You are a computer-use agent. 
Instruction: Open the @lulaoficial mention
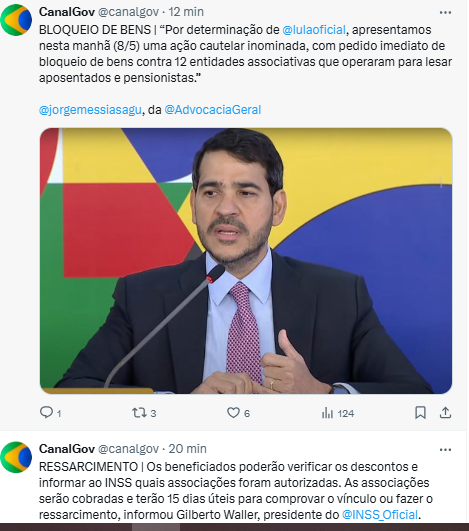[x=314, y=30]
